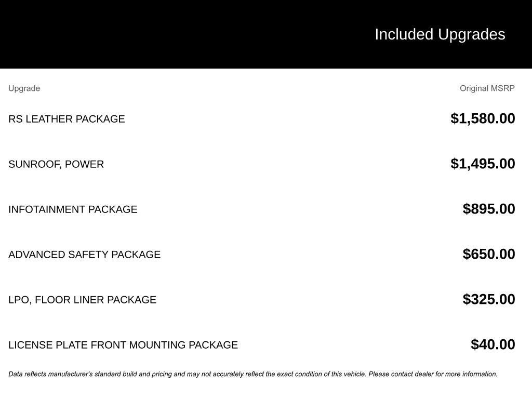The width and height of the screenshot is (532, 399).
Task: Click the INFOTAINMENT PACKAGE upgrade
Action: tap(73, 209)
